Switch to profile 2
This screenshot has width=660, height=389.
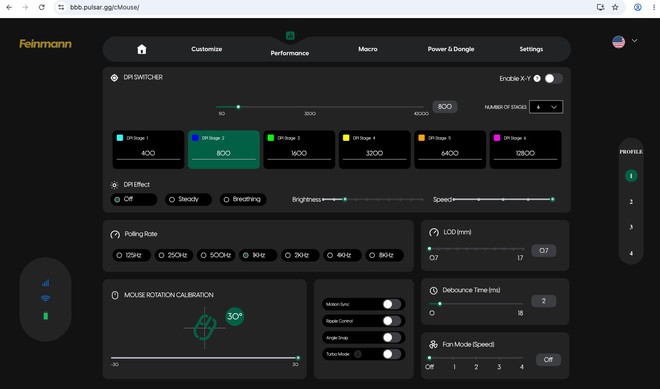(x=631, y=202)
